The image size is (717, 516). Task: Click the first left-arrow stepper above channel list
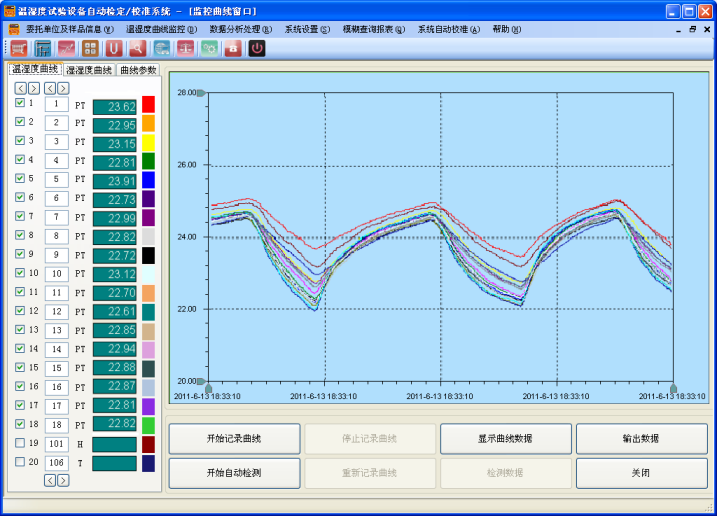pyautogui.click(x=20, y=88)
